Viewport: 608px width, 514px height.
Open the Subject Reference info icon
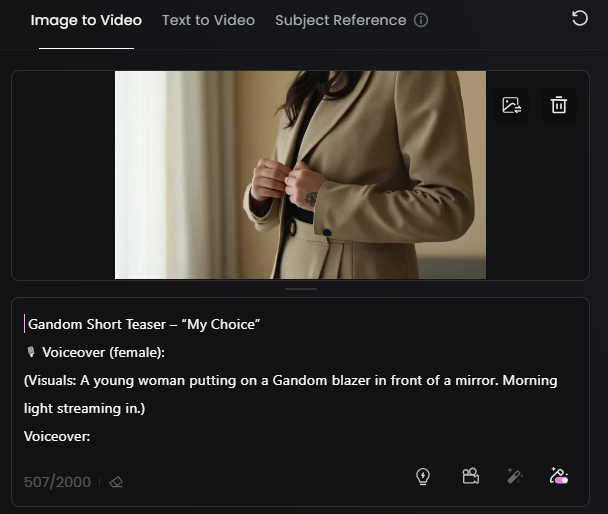pyautogui.click(x=421, y=20)
